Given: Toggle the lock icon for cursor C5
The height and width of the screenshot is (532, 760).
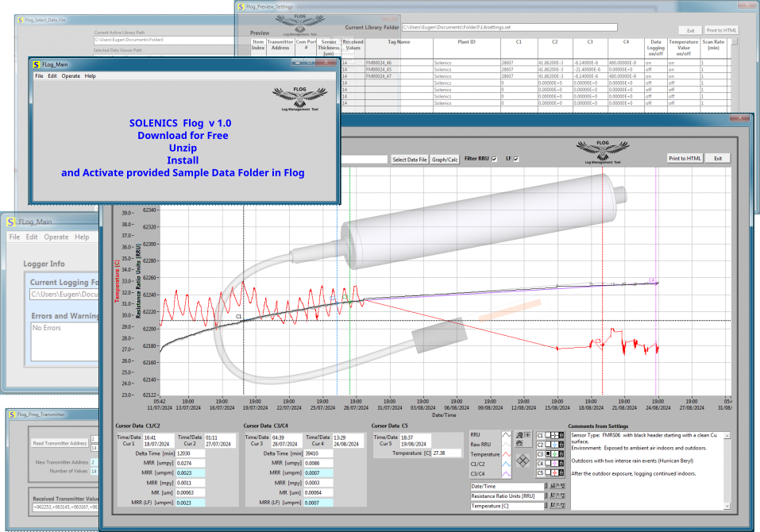Looking at the screenshot, I should [x=561, y=473].
